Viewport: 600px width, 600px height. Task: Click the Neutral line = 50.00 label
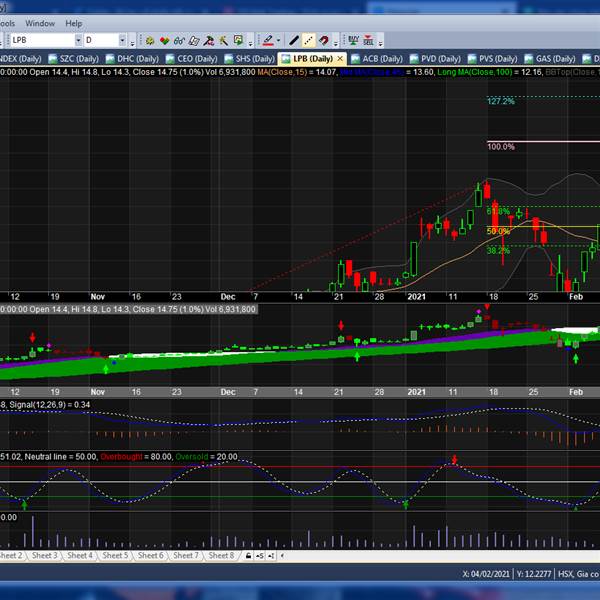coord(61,457)
